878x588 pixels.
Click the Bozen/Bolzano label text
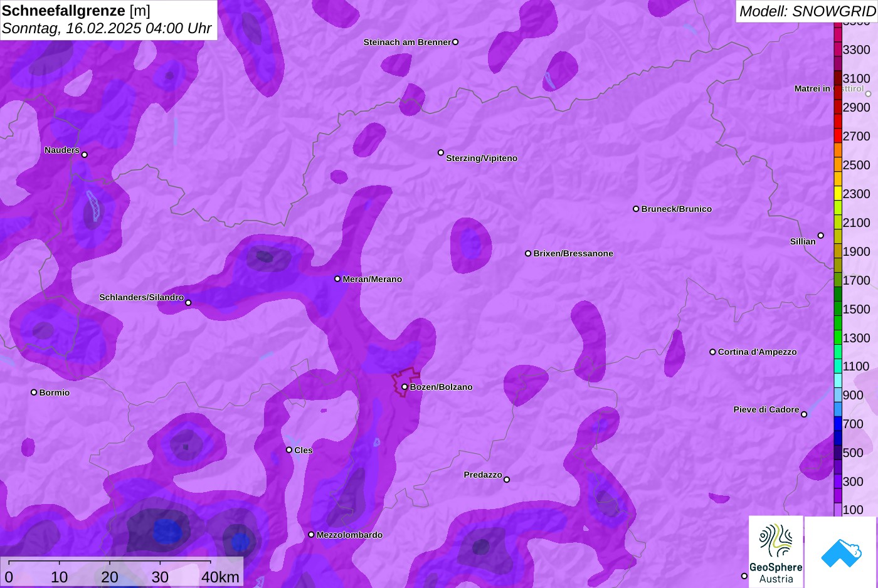click(x=442, y=387)
